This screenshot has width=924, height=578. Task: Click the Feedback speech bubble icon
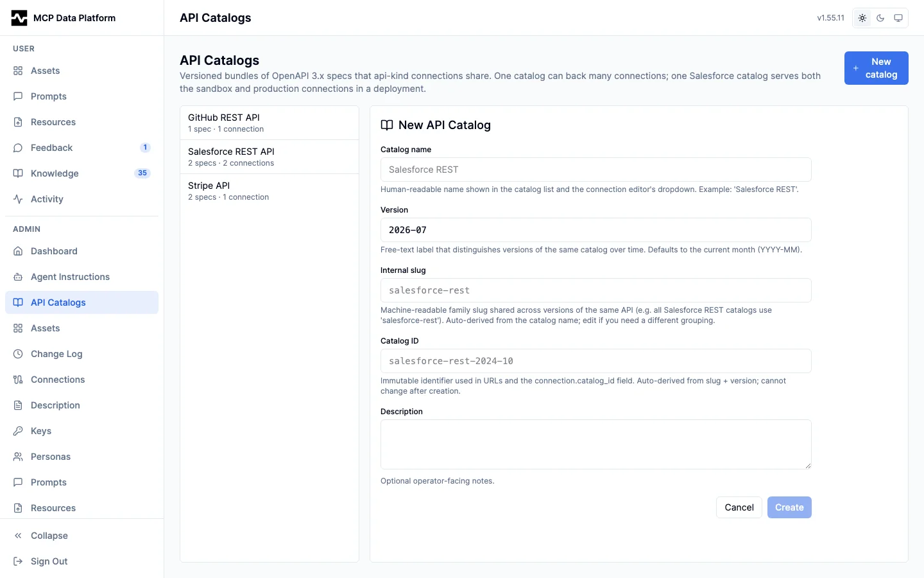pyautogui.click(x=18, y=148)
